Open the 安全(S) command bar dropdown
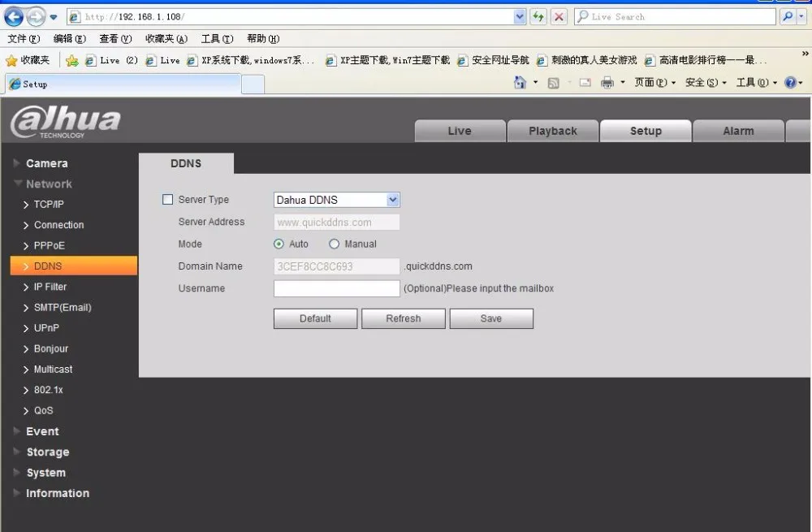 [706, 82]
